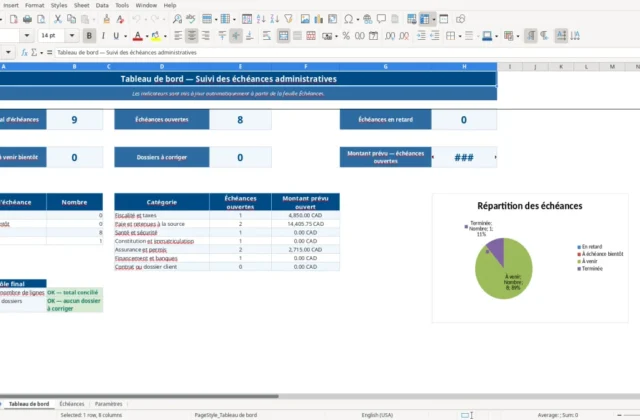Toggle Bold formatting button
The height and width of the screenshot is (420, 640).
[89, 36]
